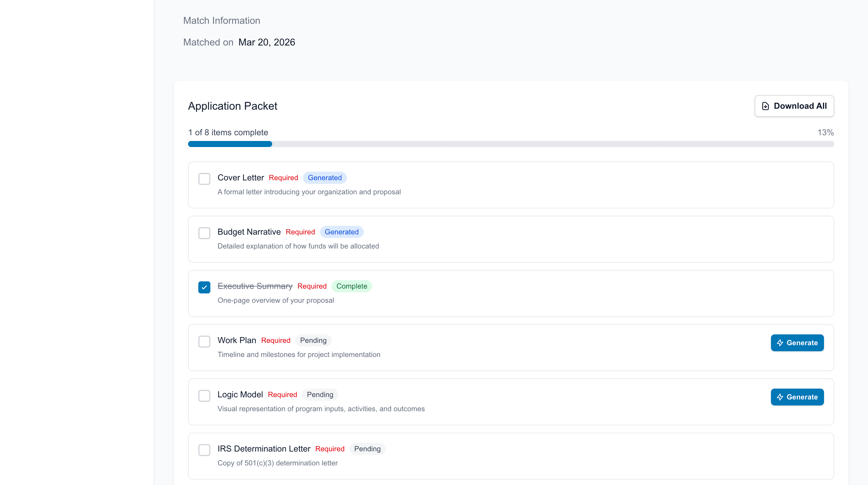Viewport: 868px width, 485px height.
Task: Check the Work Plan checkbox
Action: coord(204,341)
